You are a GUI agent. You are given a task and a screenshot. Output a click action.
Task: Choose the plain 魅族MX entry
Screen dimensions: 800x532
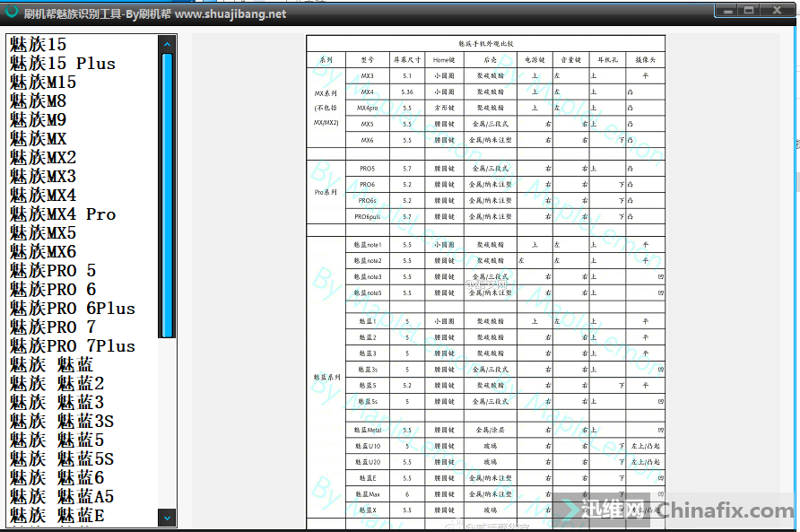39,139
